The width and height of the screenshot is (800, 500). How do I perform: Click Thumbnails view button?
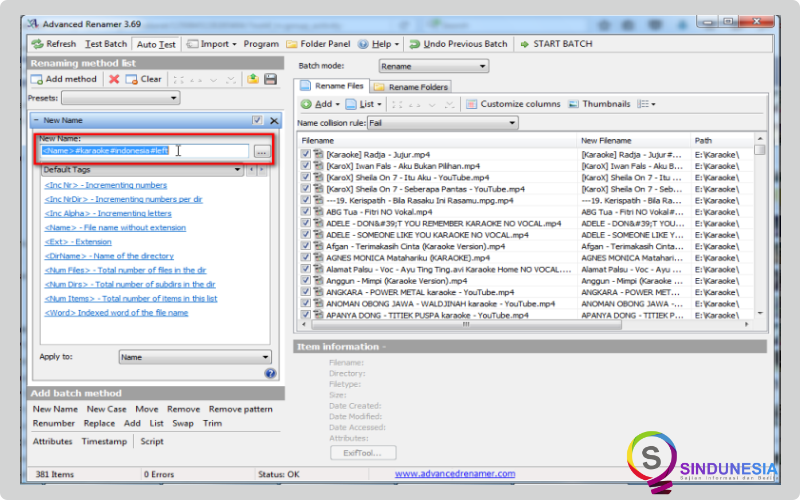[x=599, y=104]
